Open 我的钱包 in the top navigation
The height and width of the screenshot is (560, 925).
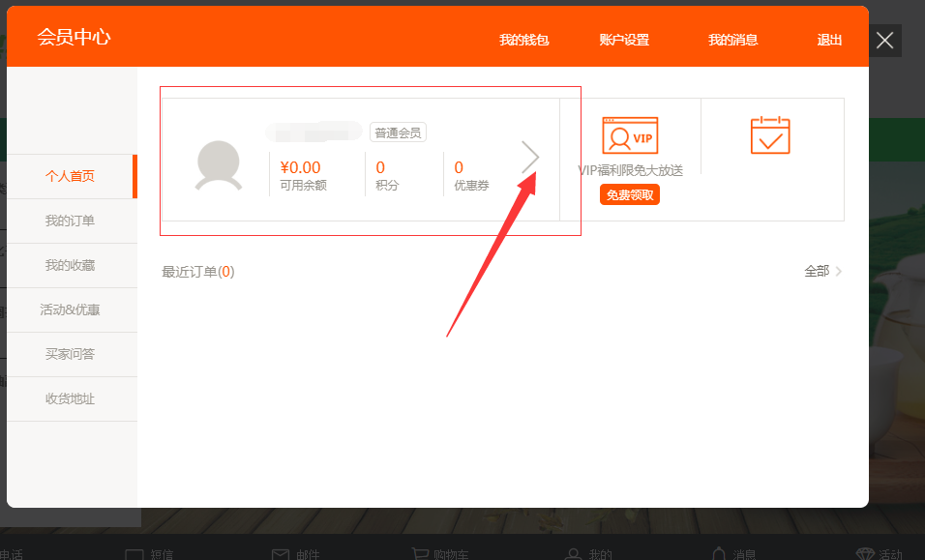[524, 40]
